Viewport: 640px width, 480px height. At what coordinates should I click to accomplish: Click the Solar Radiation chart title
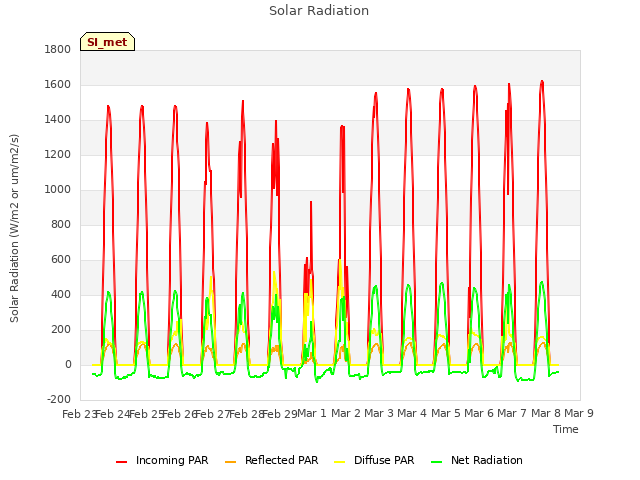[319, 11]
